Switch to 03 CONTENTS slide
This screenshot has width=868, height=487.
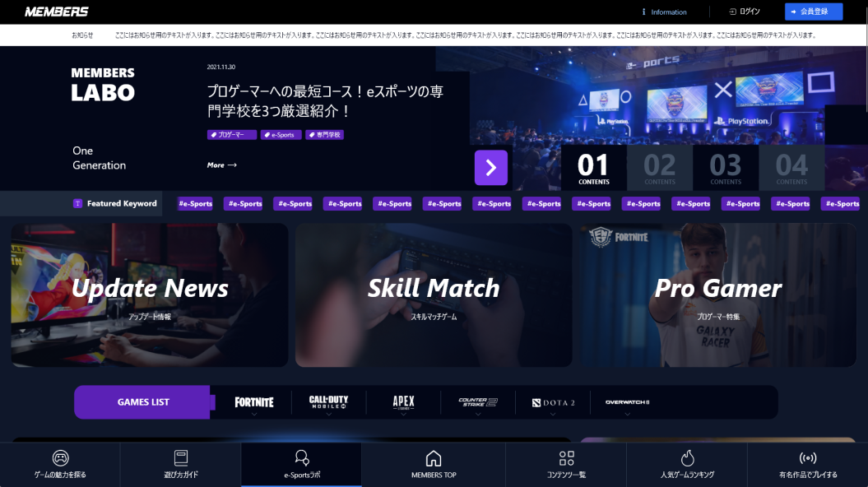click(x=725, y=169)
